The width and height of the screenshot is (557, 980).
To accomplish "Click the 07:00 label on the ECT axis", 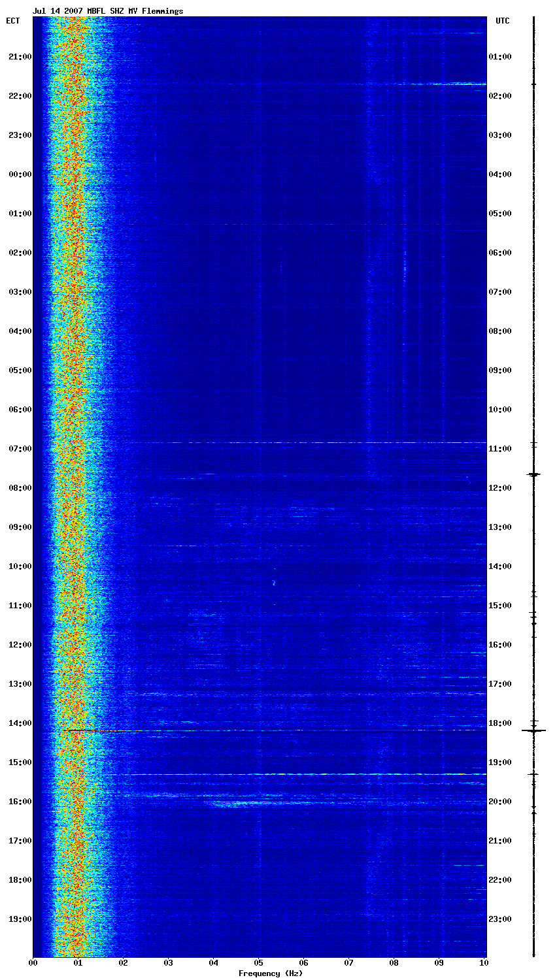I will click(x=20, y=449).
